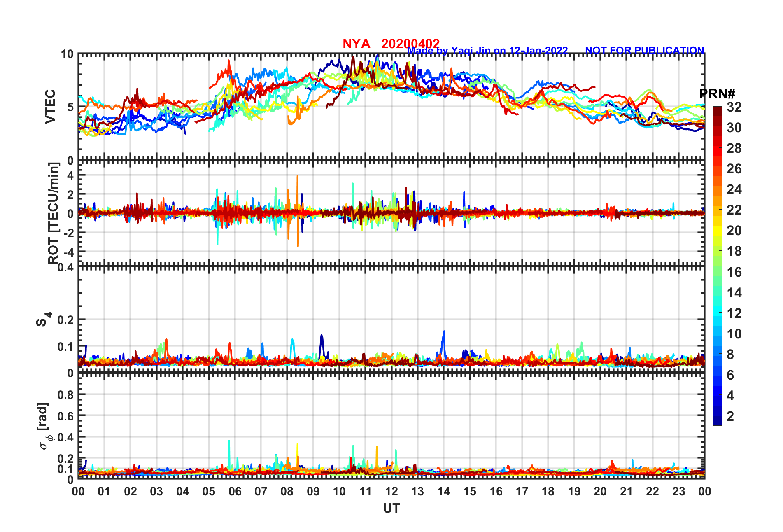Click sigma phi axis tick 0.8
Image resolution: width=783 pixels, height=532 pixels.
point(65,394)
